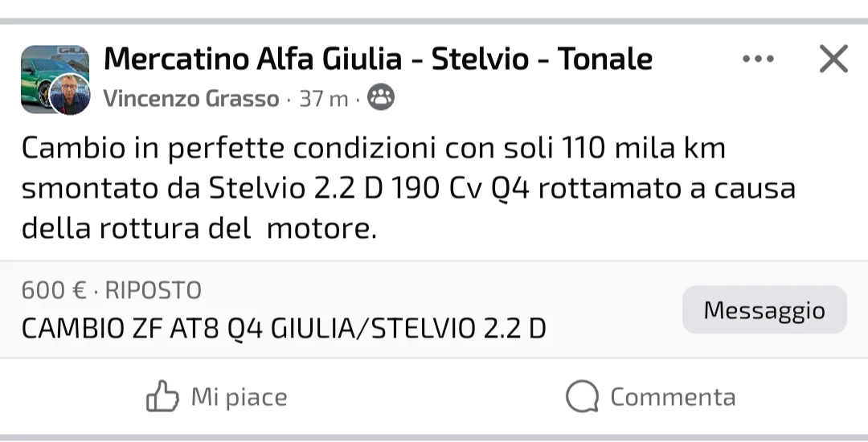The height and width of the screenshot is (442, 868).
Task: Click the "600 €" price text
Action: click(55, 290)
